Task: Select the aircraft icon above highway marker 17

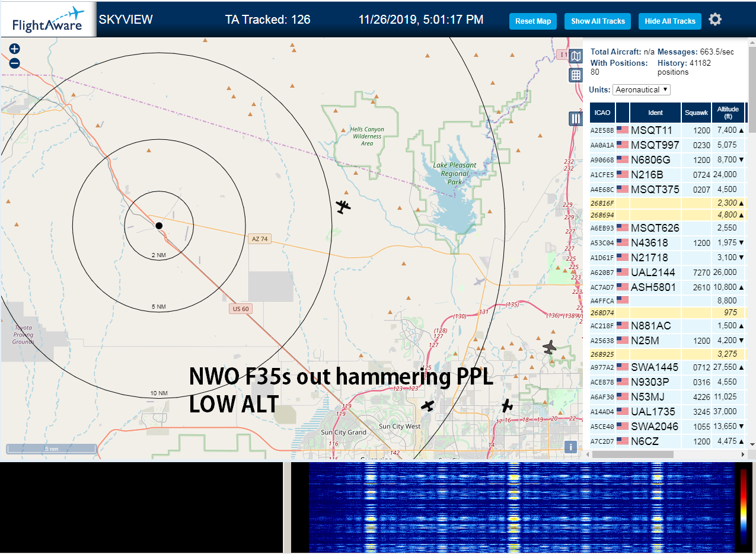Action: pos(507,406)
